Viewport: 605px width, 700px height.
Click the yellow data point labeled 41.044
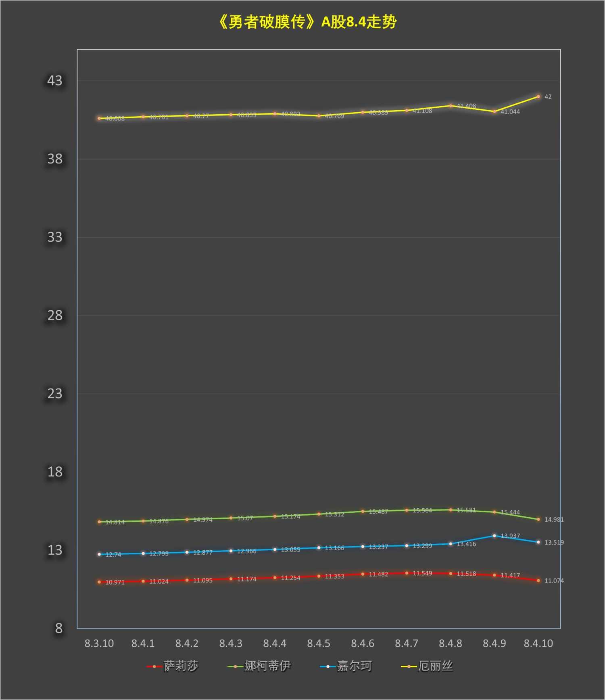[x=494, y=112]
